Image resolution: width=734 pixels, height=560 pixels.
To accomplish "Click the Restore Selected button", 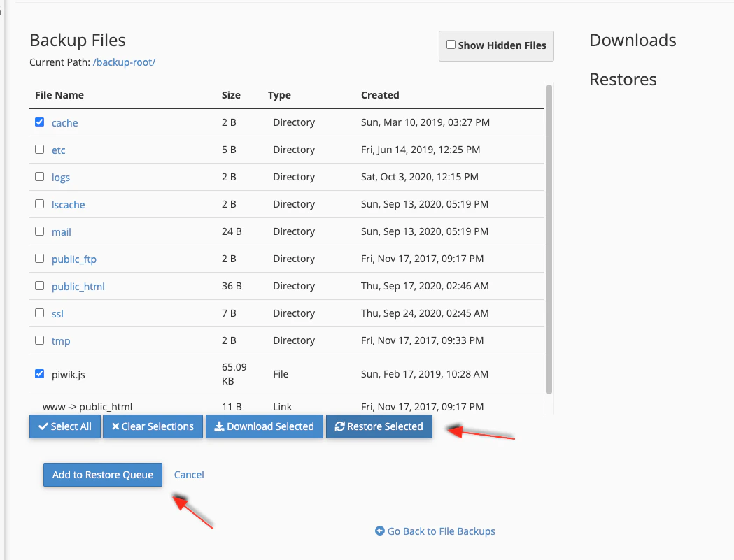I will pyautogui.click(x=379, y=426).
